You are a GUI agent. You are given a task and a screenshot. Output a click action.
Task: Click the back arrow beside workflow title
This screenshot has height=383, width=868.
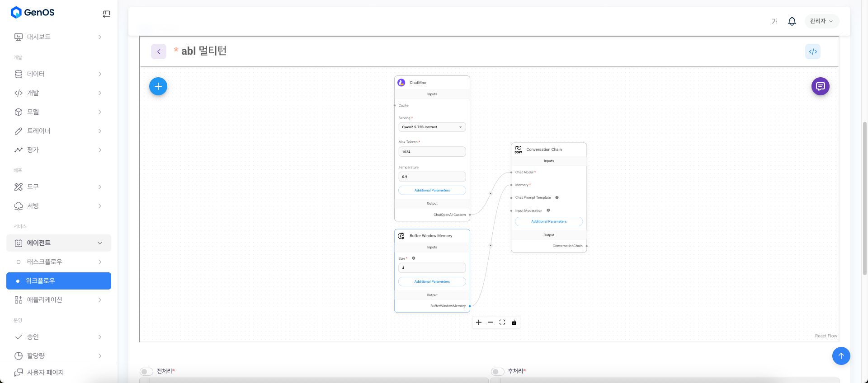tap(159, 51)
